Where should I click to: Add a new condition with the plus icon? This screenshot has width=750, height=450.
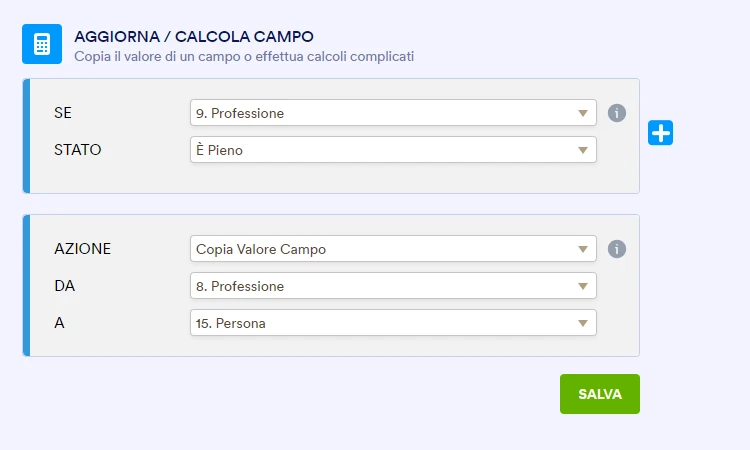pos(660,132)
